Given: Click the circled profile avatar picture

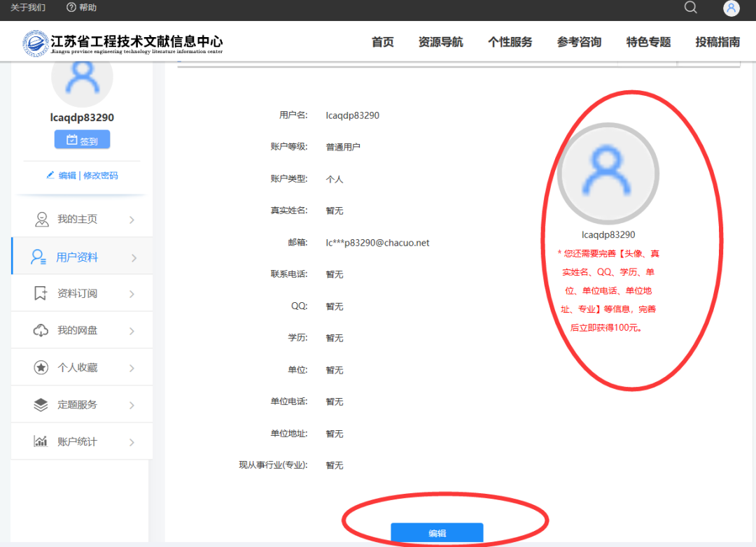Looking at the screenshot, I should pos(608,173).
